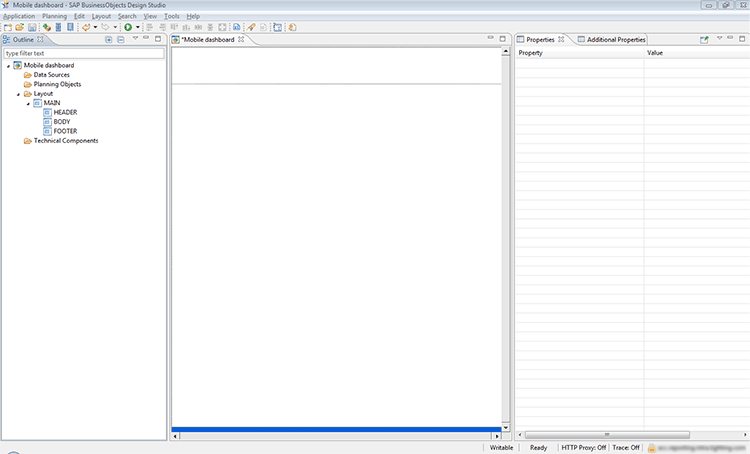Maximize the editor area panel
Image resolution: width=750 pixels, height=454 pixels.
click(502, 38)
